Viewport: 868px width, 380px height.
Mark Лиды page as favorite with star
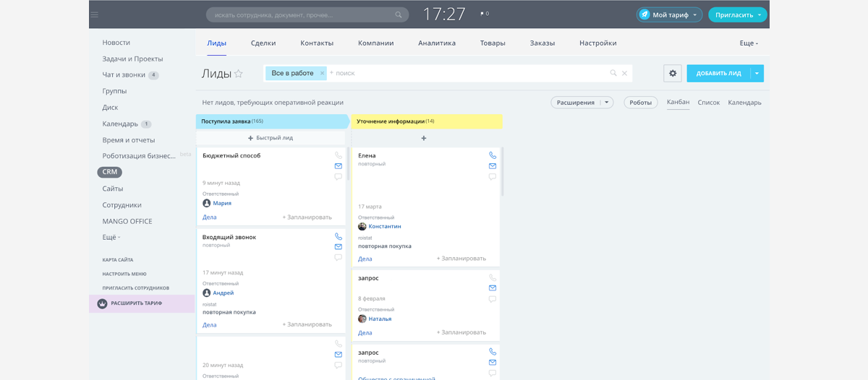click(x=239, y=74)
